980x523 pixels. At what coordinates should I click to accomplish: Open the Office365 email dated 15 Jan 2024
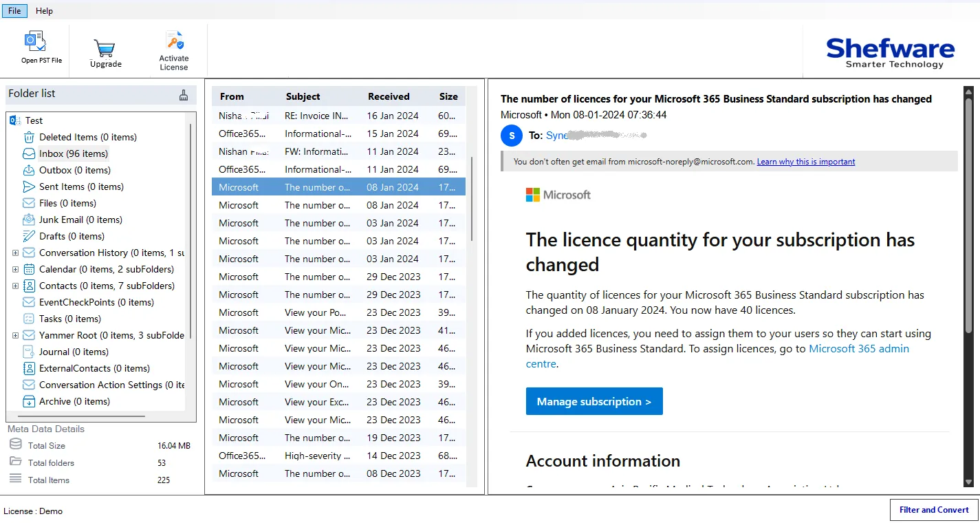coord(338,134)
